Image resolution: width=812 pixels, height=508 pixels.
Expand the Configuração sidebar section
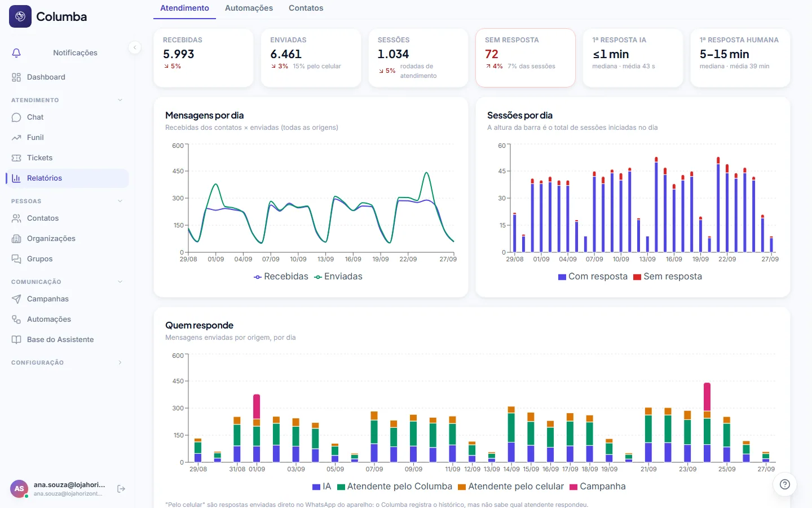click(x=120, y=362)
